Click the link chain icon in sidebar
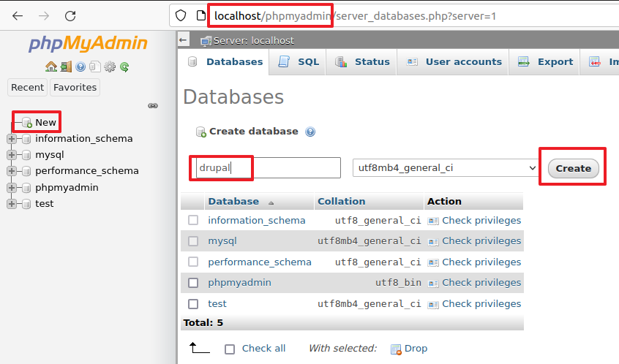Screen dimensions: 619x364 [x=153, y=105]
